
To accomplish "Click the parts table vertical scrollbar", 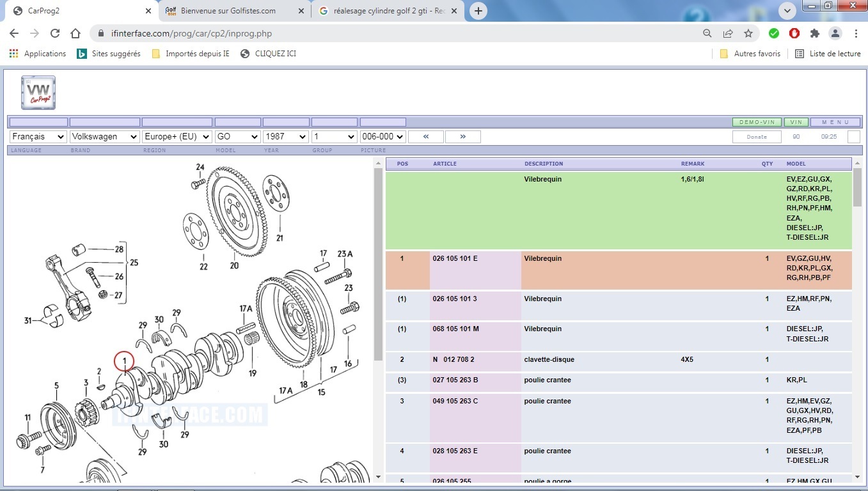I will click(857, 188).
